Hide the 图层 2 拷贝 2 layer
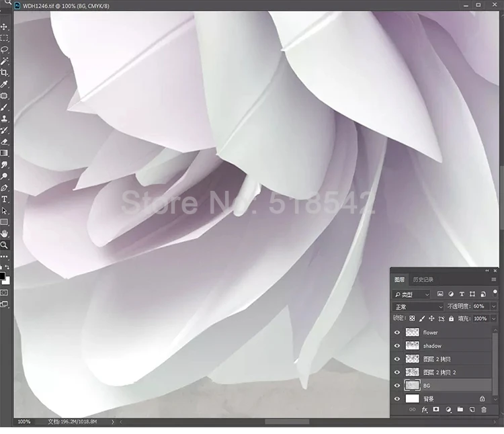504x434 pixels. [x=397, y=372]
